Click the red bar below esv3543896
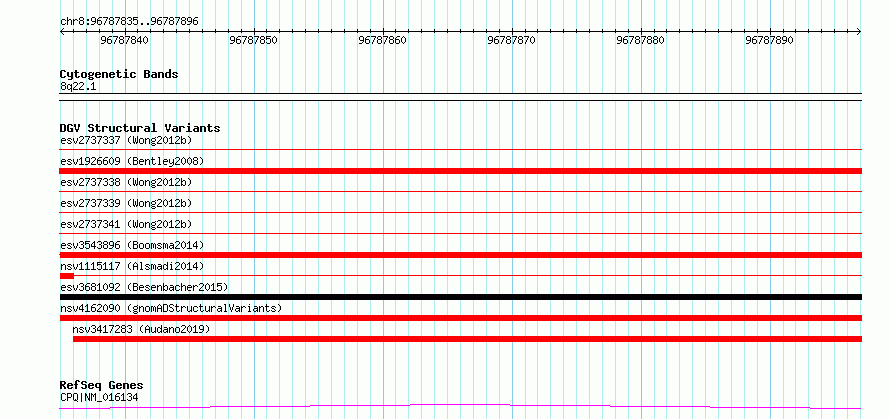This screenshot has height=419, width=890. (x=461, y=255)
